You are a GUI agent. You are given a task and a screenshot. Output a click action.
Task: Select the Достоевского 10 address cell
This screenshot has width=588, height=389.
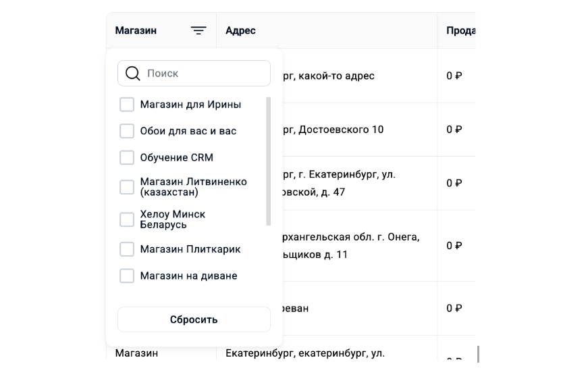(338, 130)
